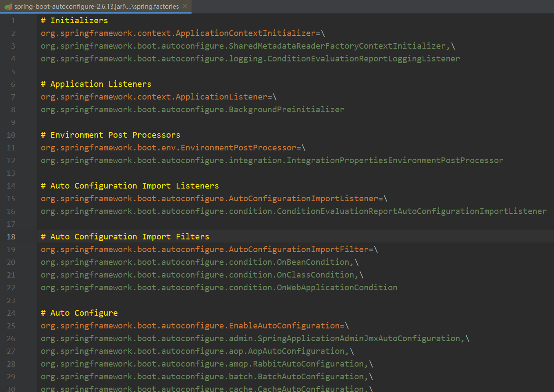Click line number 1 in the gutter
This screenshot has height=392, width=554.
(x=13, y=20)
